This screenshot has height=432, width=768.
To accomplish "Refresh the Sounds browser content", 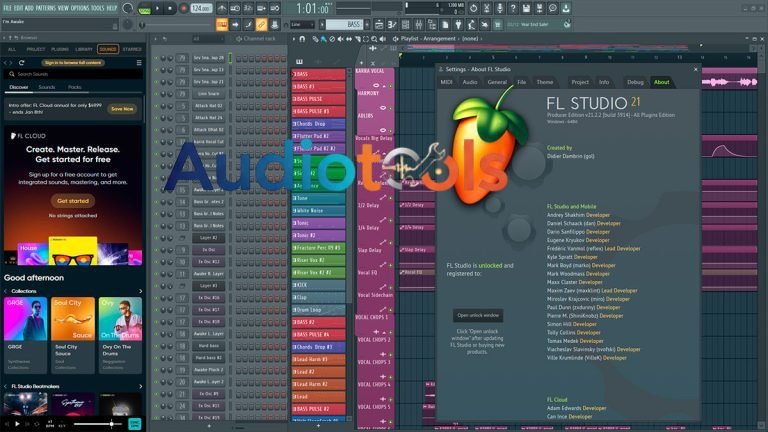I will tap(22, 63).
